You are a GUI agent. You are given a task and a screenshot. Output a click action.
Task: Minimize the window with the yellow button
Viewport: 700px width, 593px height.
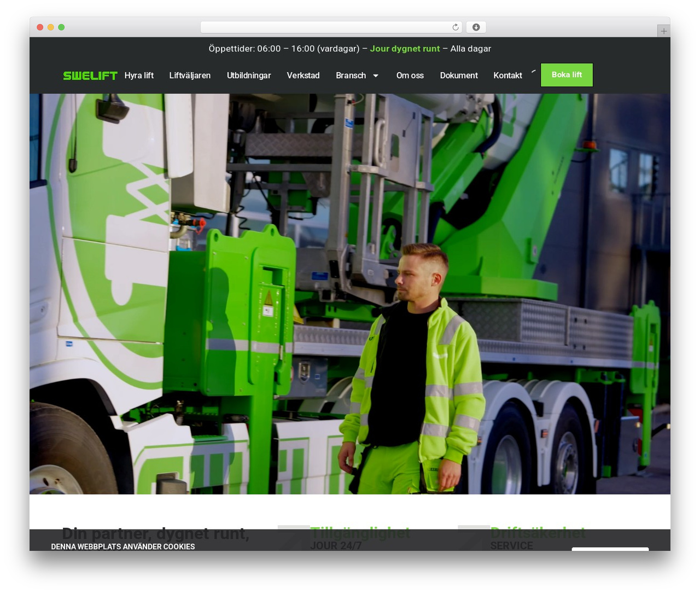(51, 27)
